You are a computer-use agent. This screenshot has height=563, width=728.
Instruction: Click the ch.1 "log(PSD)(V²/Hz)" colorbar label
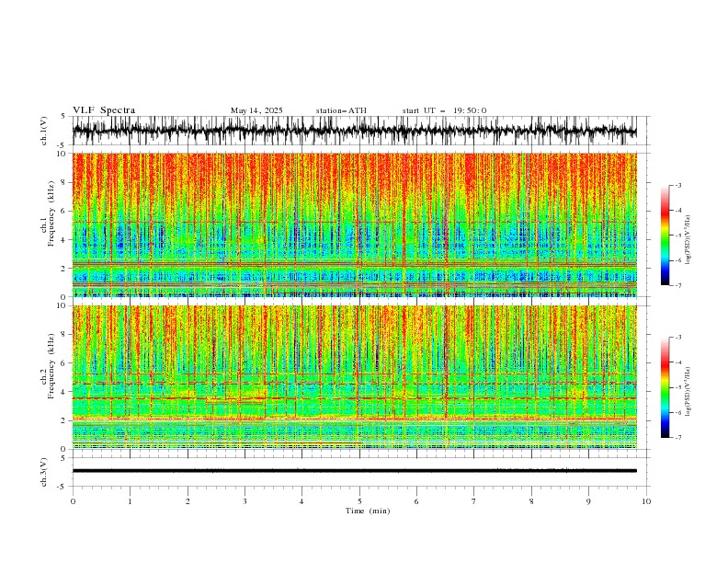[x=688, y=240]
